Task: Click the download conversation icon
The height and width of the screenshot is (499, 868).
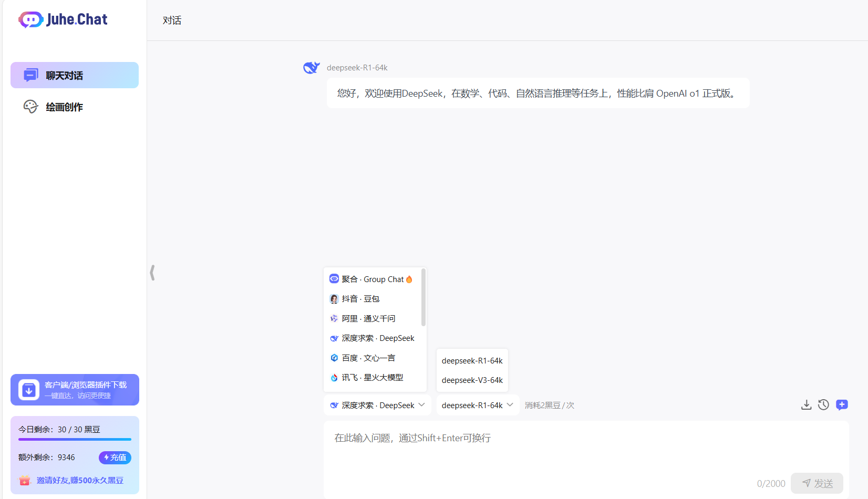Action: pos(807,405)
